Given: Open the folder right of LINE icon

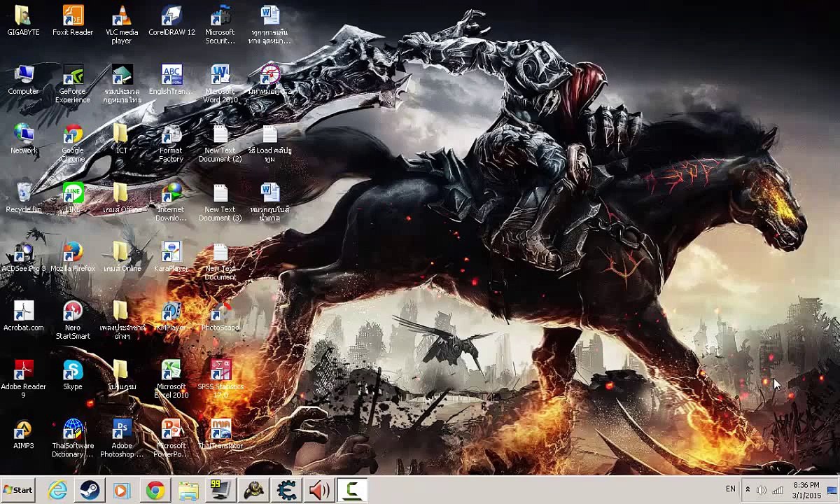Looking at the screenshot, I should pyautogui.click(x=122, y=197).
